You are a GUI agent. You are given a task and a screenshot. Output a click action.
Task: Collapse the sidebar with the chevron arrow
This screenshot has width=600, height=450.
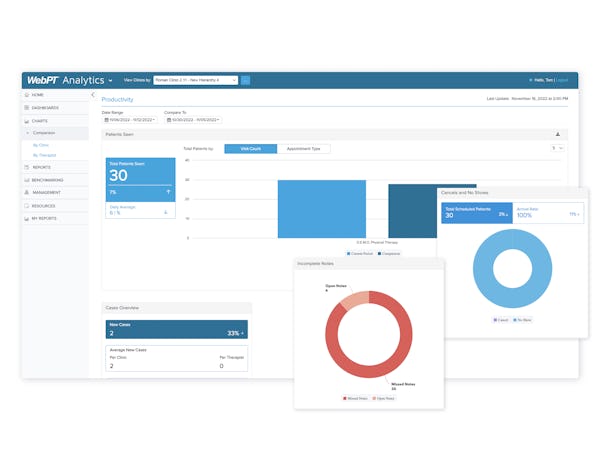tap(93, 95)
